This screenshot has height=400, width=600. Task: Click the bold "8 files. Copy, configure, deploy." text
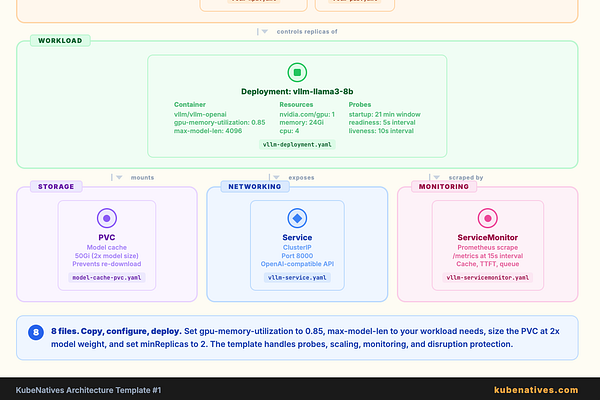coord(116,331)
